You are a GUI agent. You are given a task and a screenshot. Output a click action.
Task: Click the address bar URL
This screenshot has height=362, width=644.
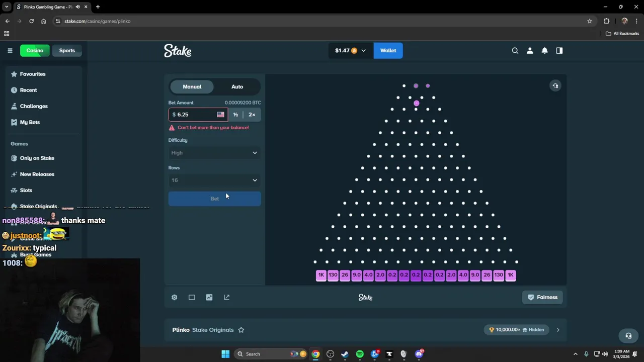pyautogui.click(x=98, y=21)
